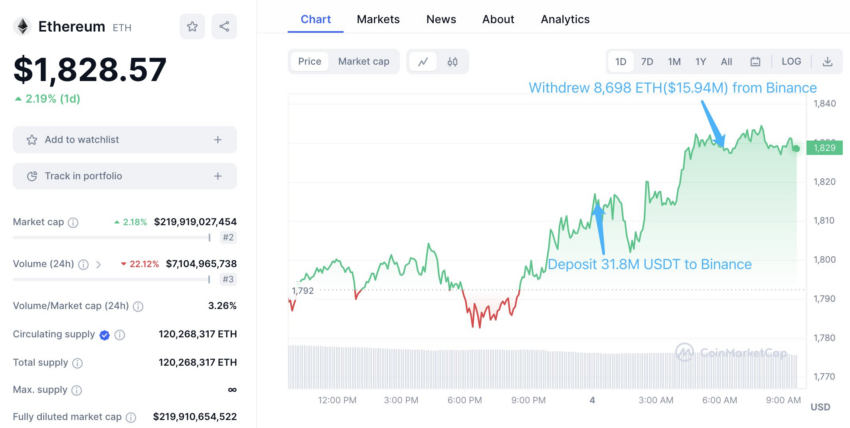Open the calendar date range picker
The height and width of the screenshot is (428, 850).
[755, 62]
